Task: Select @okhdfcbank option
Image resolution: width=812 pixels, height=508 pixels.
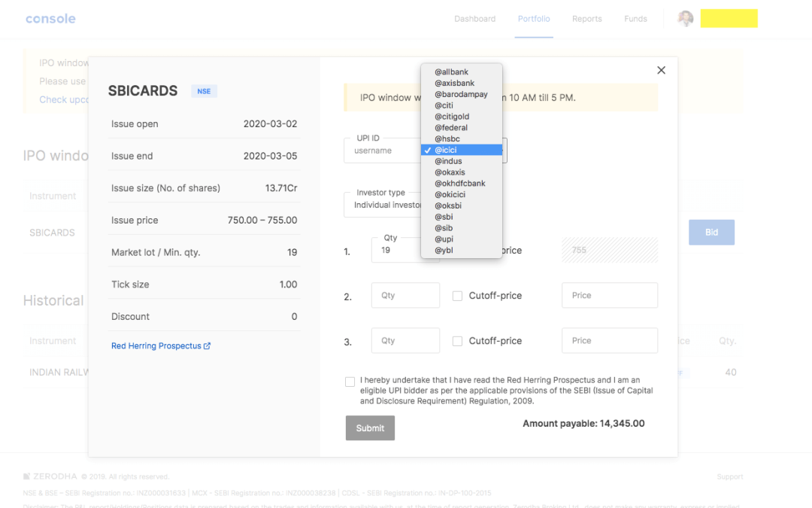Action: point(462,184)
